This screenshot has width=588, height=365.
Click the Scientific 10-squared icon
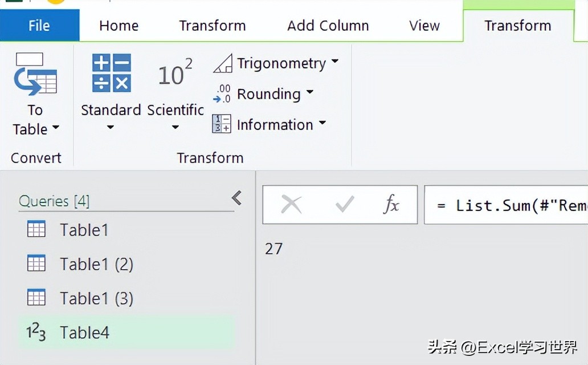[175, 72]
